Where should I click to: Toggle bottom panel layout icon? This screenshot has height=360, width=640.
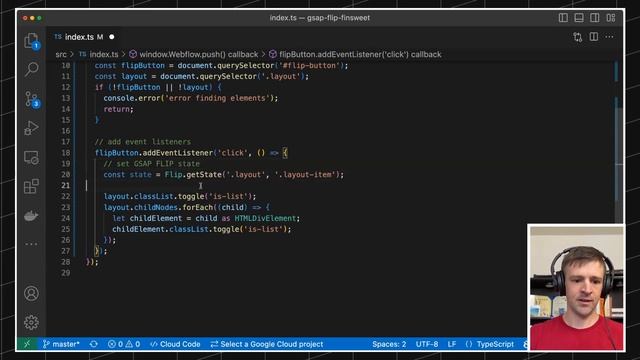(579, 18)
